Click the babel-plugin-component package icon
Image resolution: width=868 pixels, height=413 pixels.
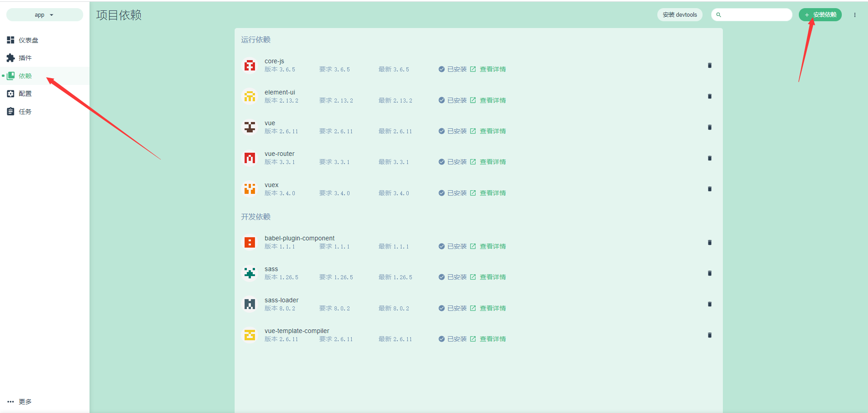250,243
